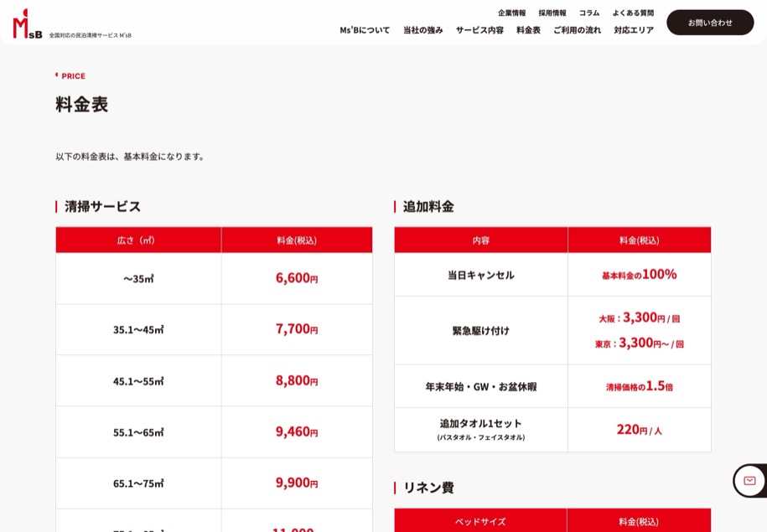The height and width of the screenshot is (532, 767).
Task: Click the お問い合わせ button
Action: coord(710,23)
